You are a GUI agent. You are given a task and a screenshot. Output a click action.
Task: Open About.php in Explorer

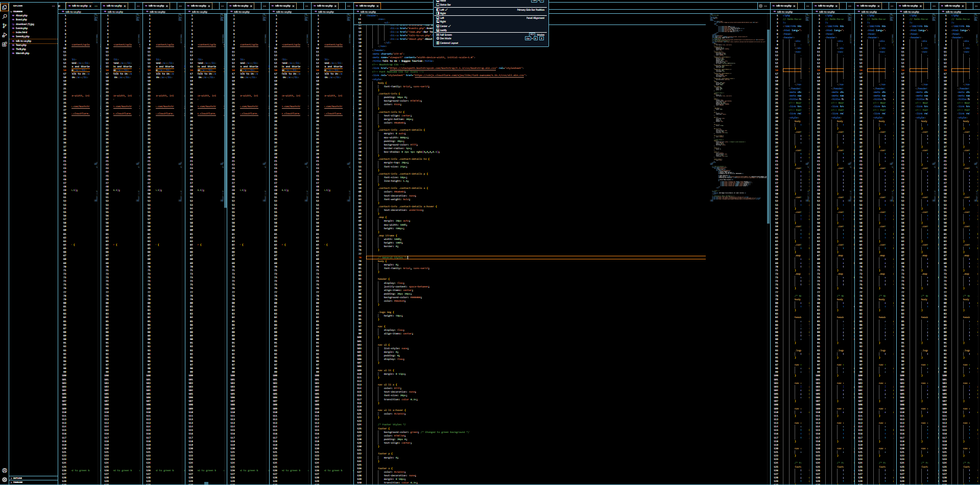[21, 15]
